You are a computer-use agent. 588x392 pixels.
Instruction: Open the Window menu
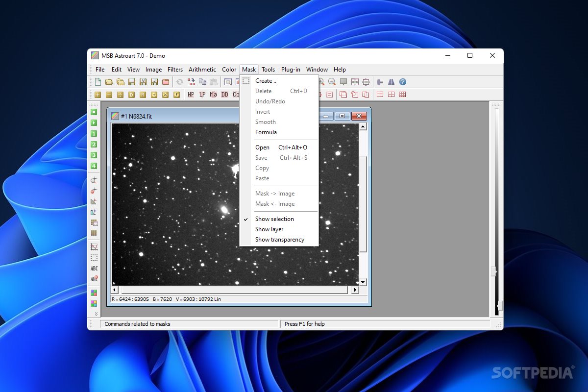[x=317, y=70]
